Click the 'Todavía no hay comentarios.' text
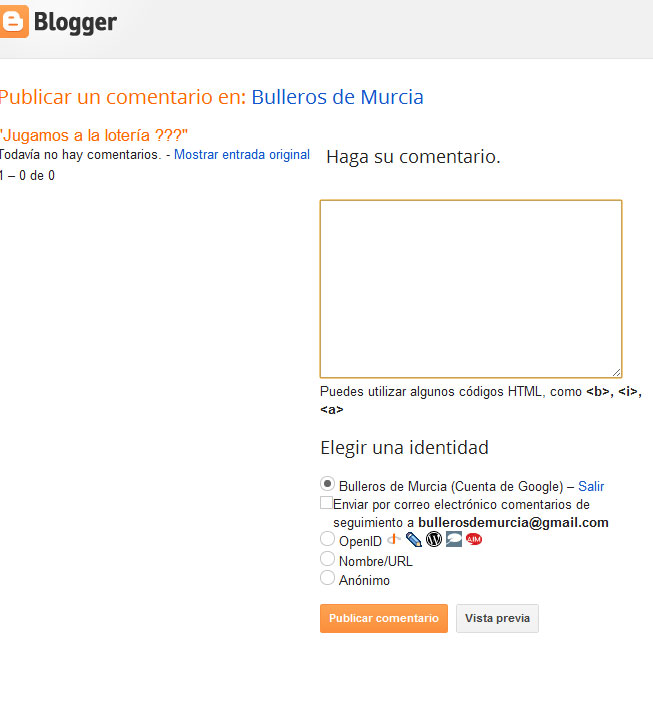653x724 pixels. click(x=80, y=154)
